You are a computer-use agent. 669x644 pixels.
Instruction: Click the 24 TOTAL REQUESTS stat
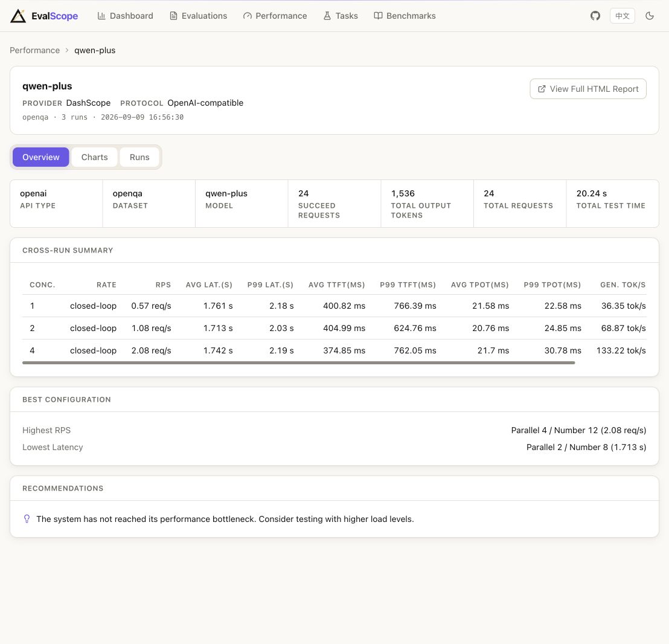[520, 204]
